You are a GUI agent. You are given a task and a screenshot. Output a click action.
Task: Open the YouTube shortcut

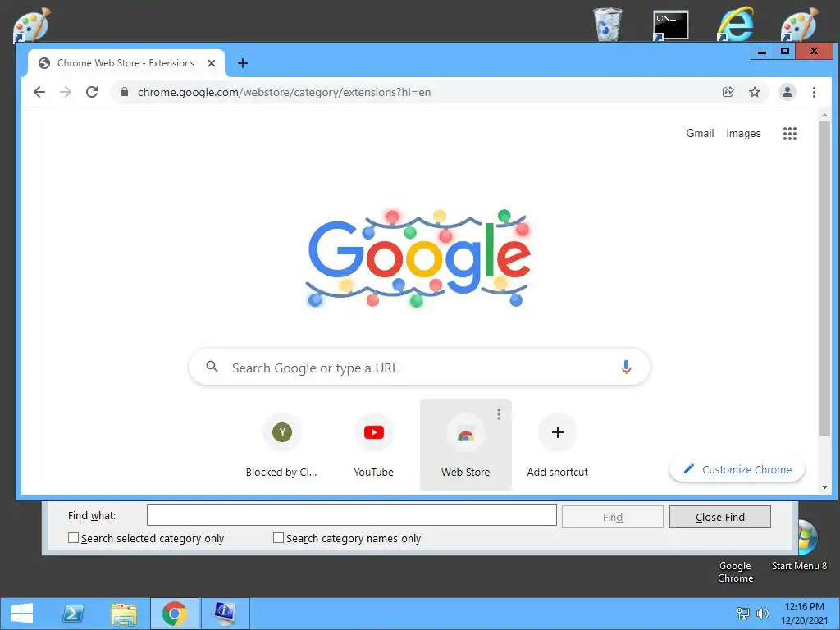(373, 445)
